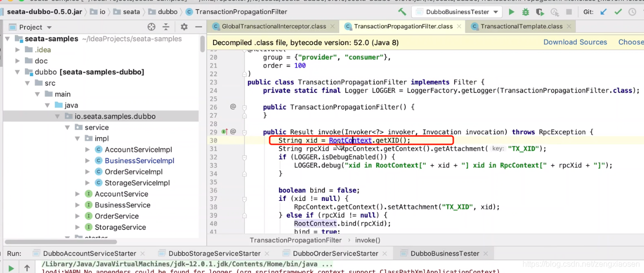Select the StorageService interface in the tree
Viewport: 644px width, 273px height.
[120, 227]
